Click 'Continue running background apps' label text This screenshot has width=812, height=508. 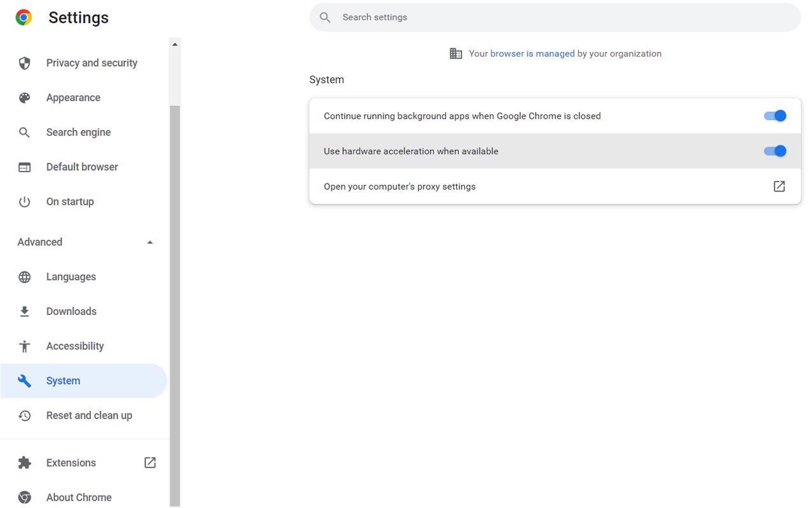(x=462, y=116)
